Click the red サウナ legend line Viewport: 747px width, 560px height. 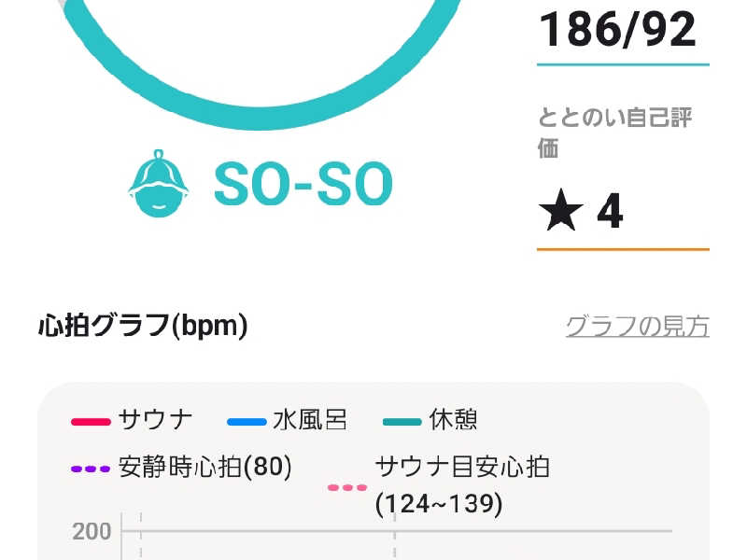point(91,421)
